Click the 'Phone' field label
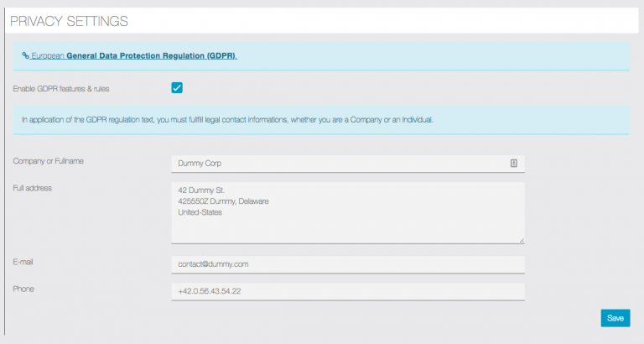The image size is (644, 344). click(x=23, y=289)
